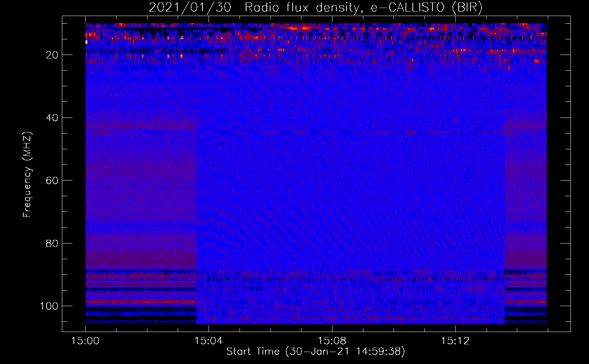Click the '15:00' time axis label

coord(86,341)
